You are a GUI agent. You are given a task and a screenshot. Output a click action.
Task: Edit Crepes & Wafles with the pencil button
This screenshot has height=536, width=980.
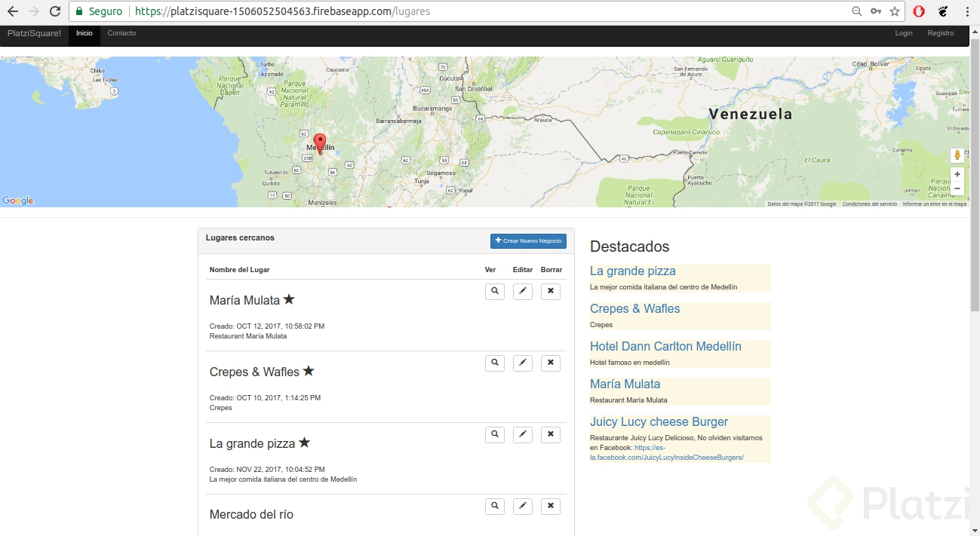(x=523, y=363)
